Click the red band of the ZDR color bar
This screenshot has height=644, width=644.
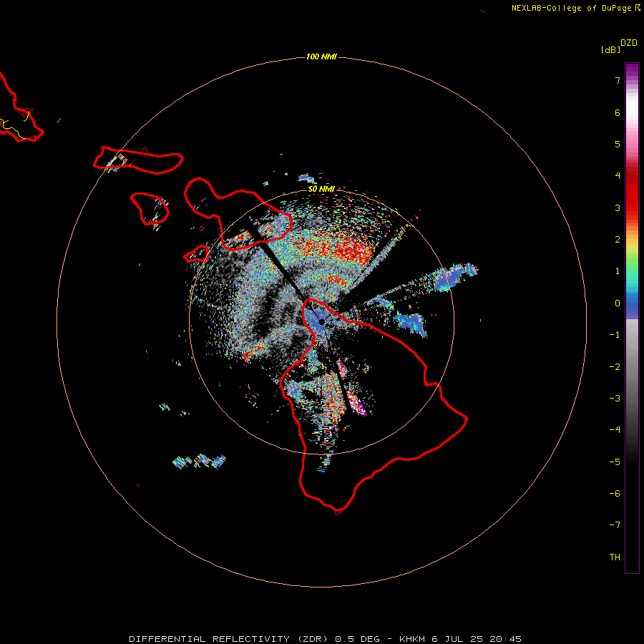coord(632,193)
